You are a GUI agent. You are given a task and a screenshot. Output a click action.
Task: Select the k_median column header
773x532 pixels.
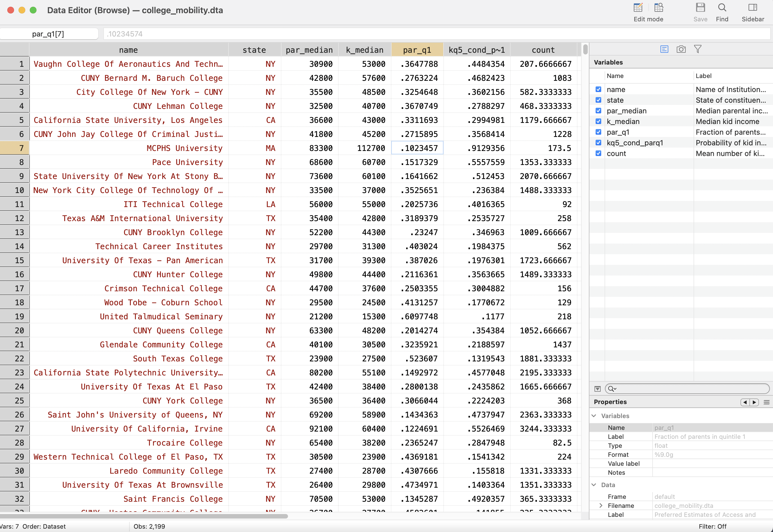tap(365, 50)
